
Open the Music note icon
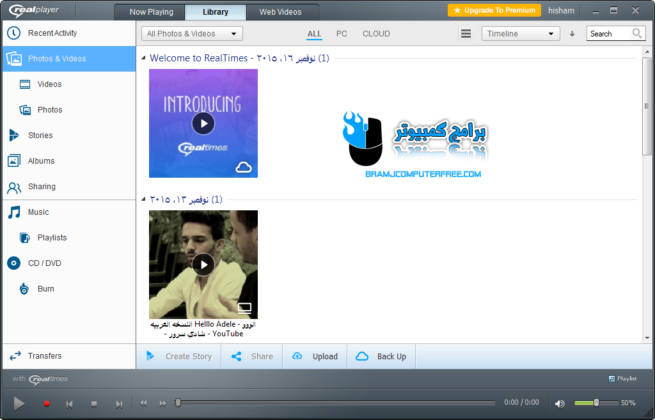(14, 212)
